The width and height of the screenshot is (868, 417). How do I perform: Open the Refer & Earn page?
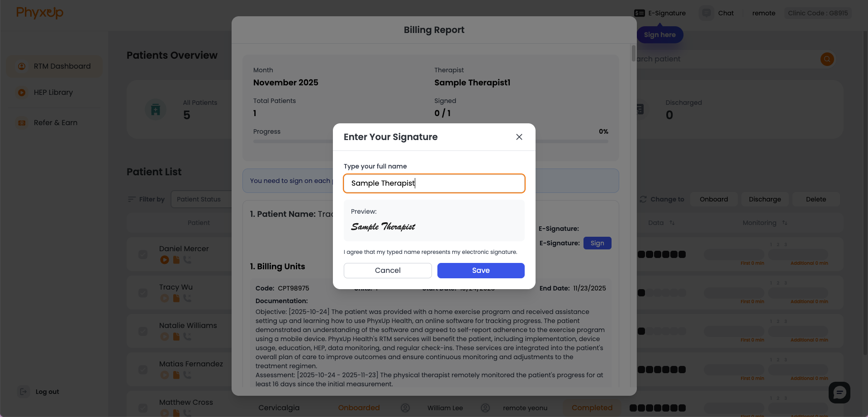55,122
